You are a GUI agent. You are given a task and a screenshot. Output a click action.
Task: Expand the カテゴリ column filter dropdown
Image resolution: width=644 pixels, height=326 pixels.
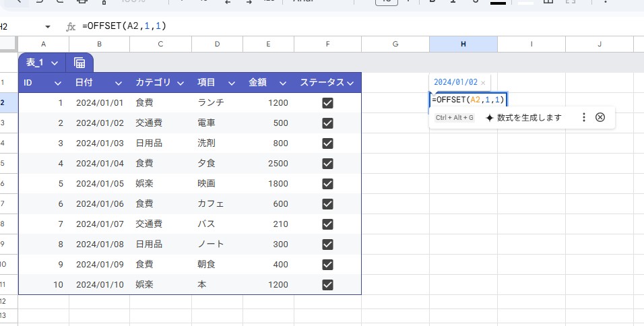click(181, 83)
